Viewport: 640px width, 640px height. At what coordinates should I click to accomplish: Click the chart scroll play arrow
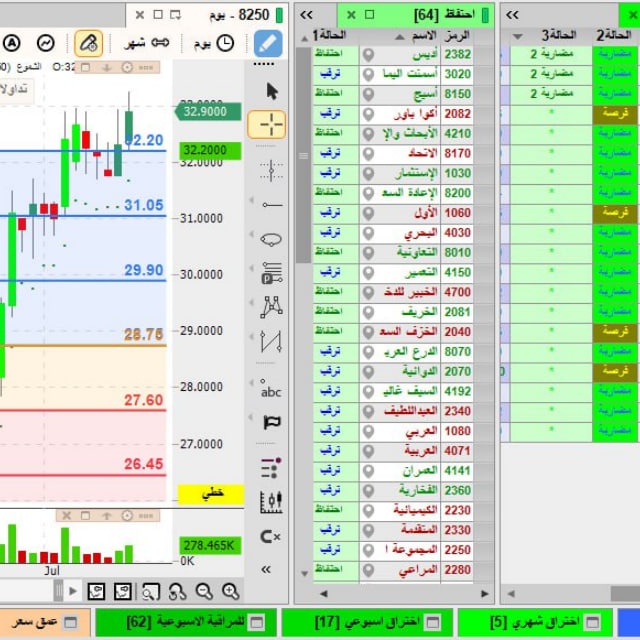[73, 591]
